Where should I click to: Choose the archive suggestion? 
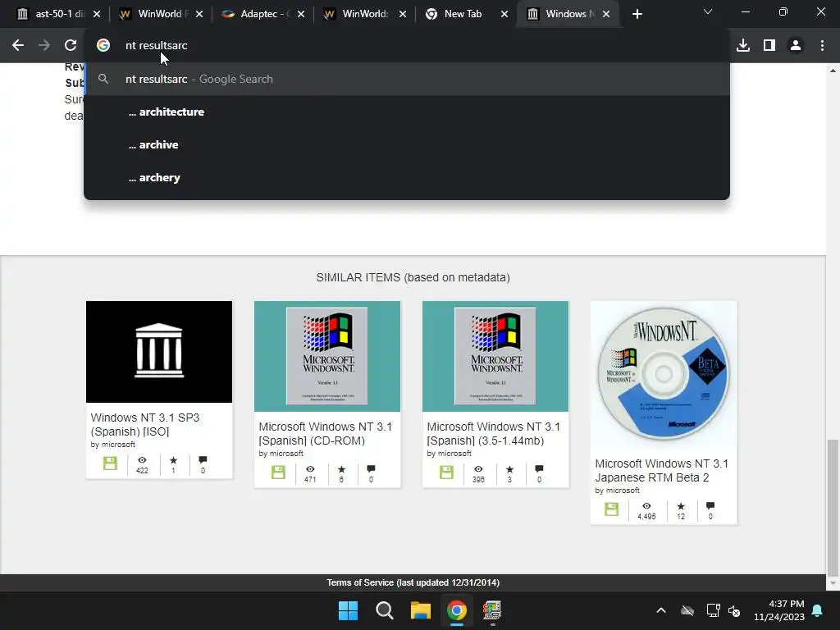click(407, 144)
